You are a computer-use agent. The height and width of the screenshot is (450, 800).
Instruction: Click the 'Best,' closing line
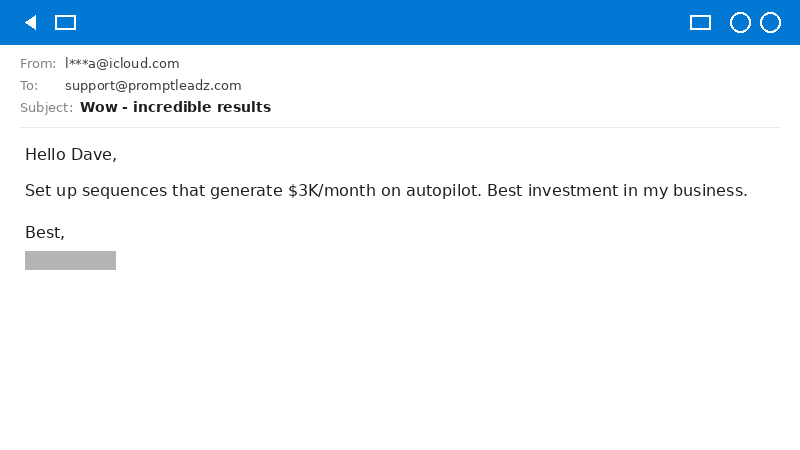[45, 232]
